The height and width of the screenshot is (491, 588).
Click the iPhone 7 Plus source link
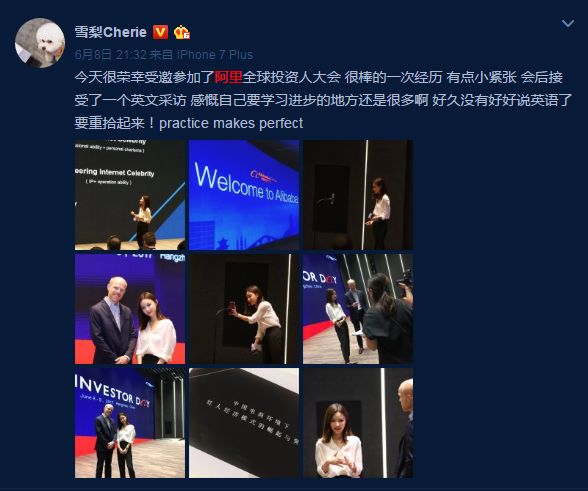pos(215,55)
